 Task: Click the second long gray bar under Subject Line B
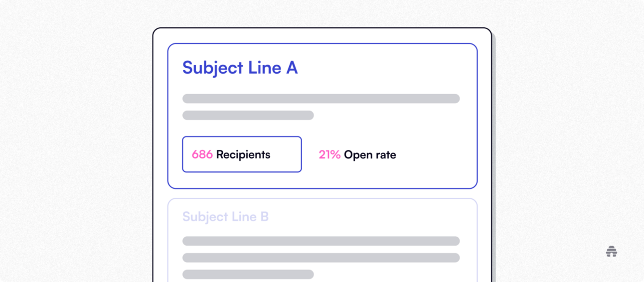click(x=321, y=258)
